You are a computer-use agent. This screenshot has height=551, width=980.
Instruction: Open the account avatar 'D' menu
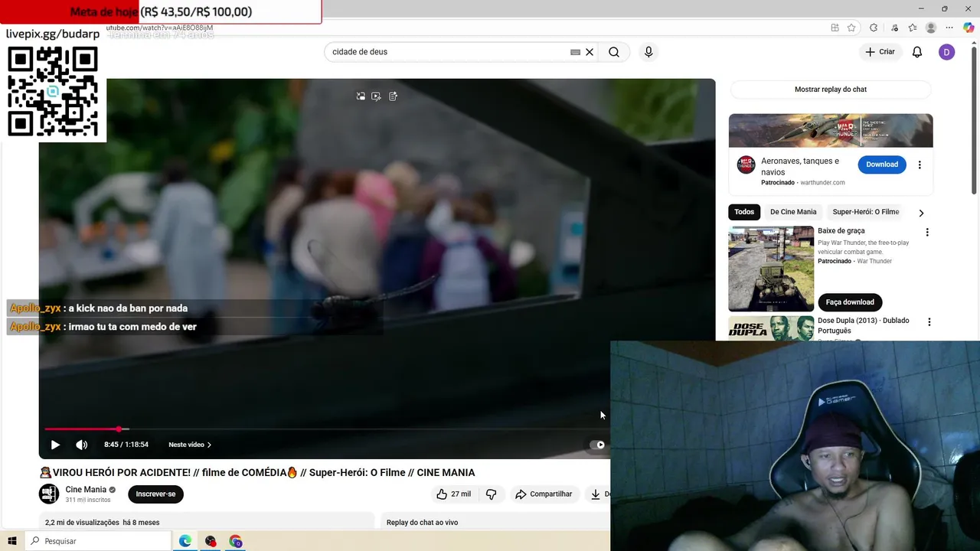pyautogui.click(x=947, y=52)
